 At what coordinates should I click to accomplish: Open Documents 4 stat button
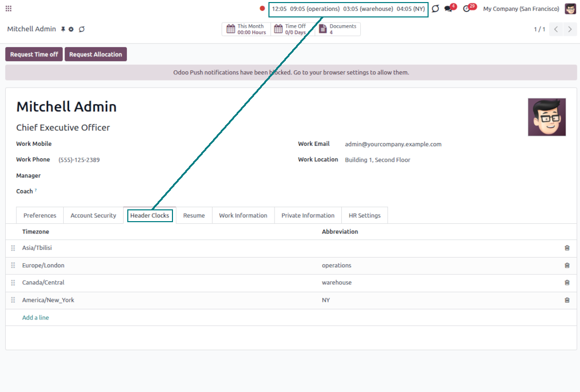tap(338, 29)
